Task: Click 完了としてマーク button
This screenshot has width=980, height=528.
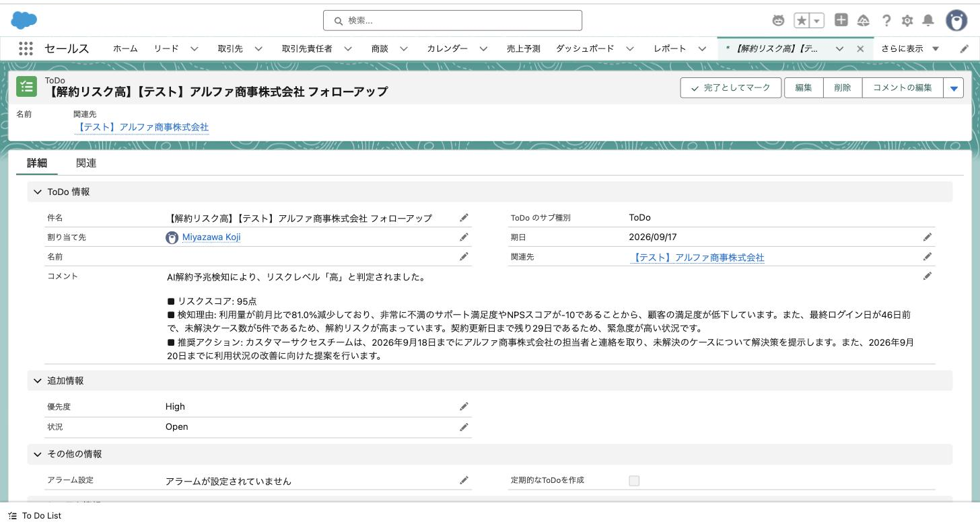Action: tap(731, 87)
